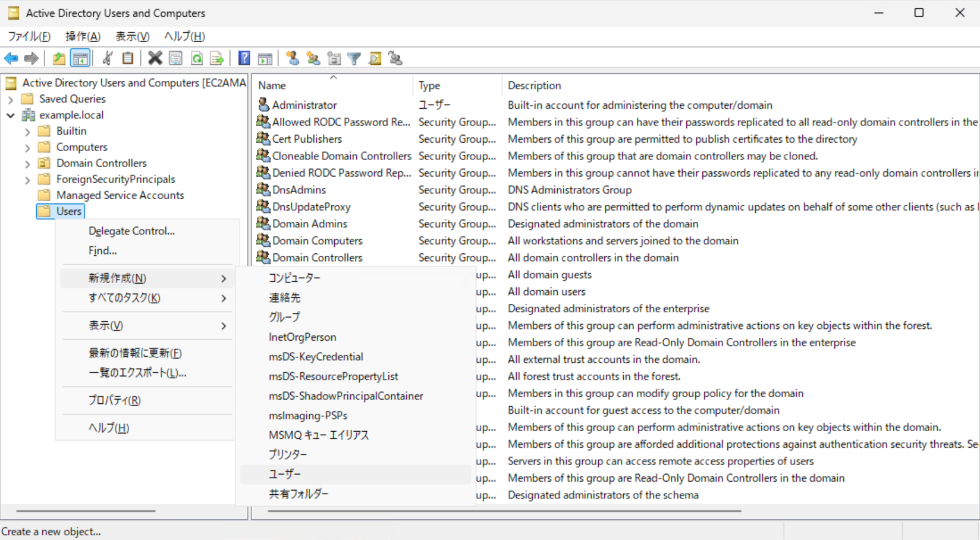This screenshot has height=540, width=980.
Task: Click Delegate Control in the context menu
Action: click(131, 231)
